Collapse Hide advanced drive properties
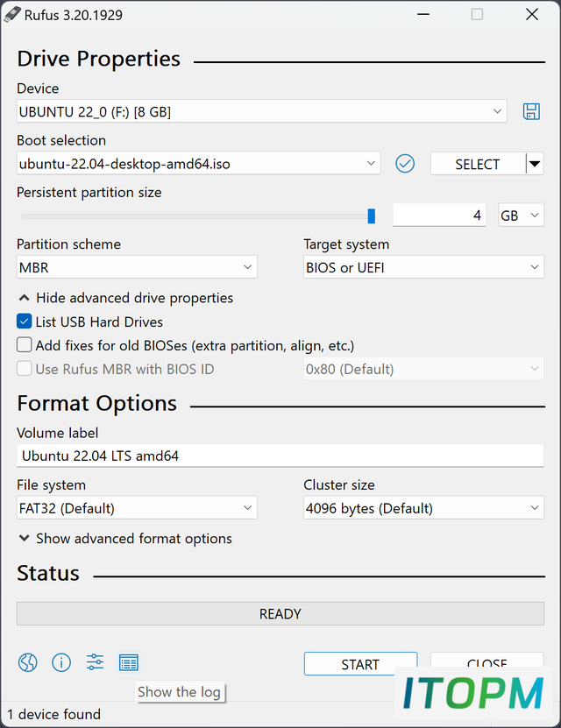This screenshot has width=561, height=728. tap(125, 298)
